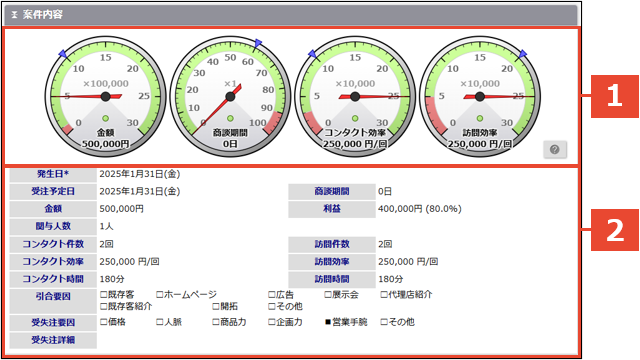Click the 商談期間 gauge meter
Screen dimensions: 640x360
point(230,97)
